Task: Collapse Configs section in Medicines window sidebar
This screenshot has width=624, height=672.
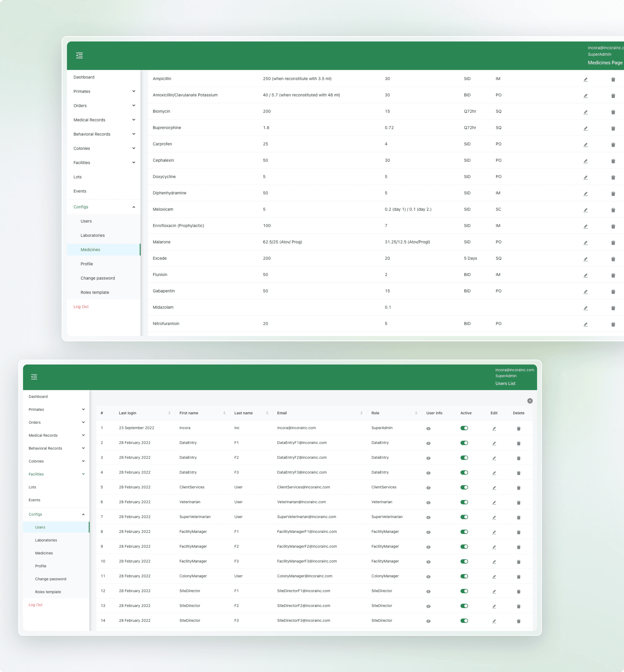Action: [104, 207]
